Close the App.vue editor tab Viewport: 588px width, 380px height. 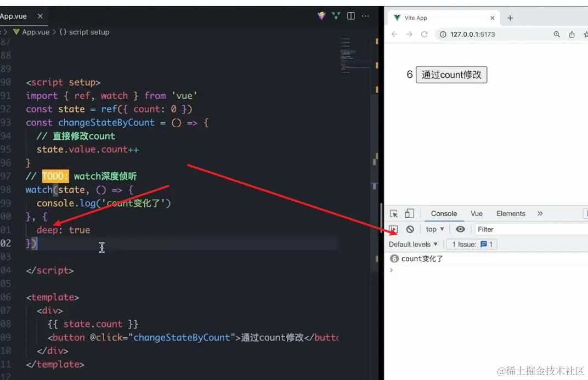click(x=40, y=16)
